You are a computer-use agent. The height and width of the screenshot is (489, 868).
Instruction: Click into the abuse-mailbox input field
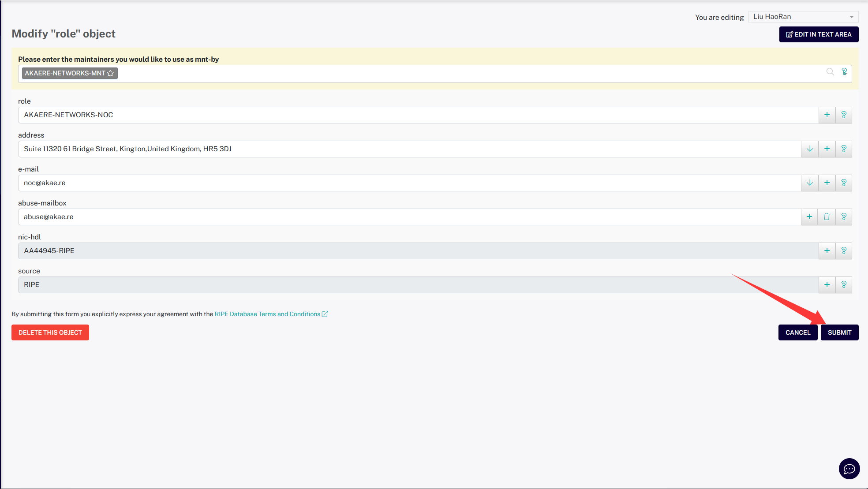click(x=397, y=217)
